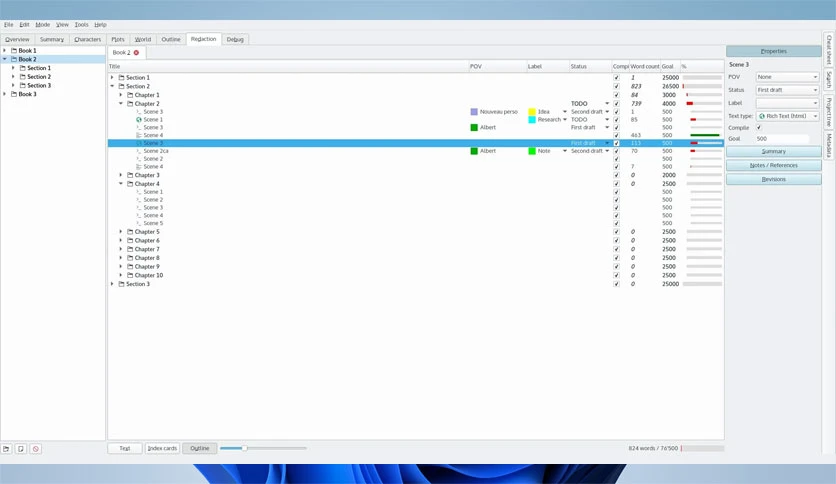Switch to Text view mode
This screenshot has height=484, width=836.
pyautogui.click(x=125, y=448)
